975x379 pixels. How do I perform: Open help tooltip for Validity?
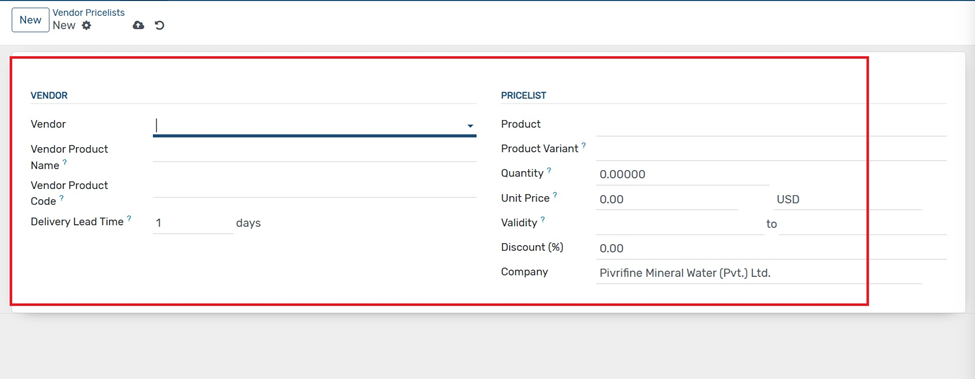point(543,219)
